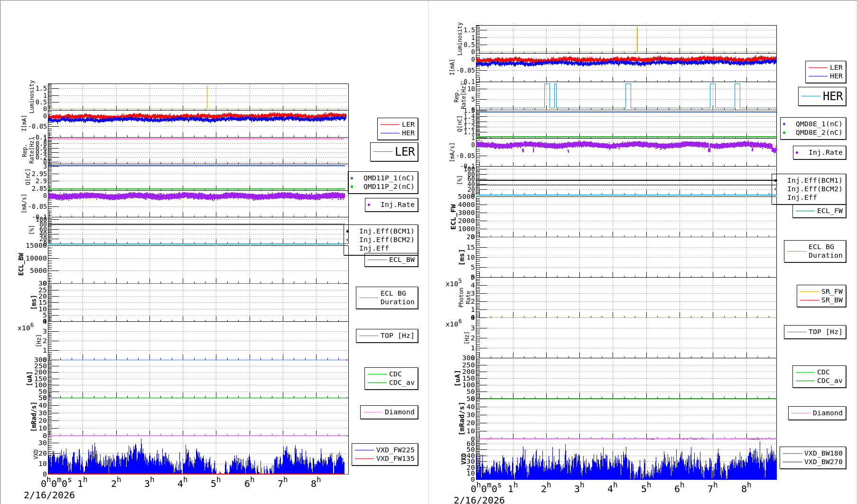Select the SR_FW orange legend entry
This screenshot has width=857, height=504.
pyautogui.click(x=822, y=291)
